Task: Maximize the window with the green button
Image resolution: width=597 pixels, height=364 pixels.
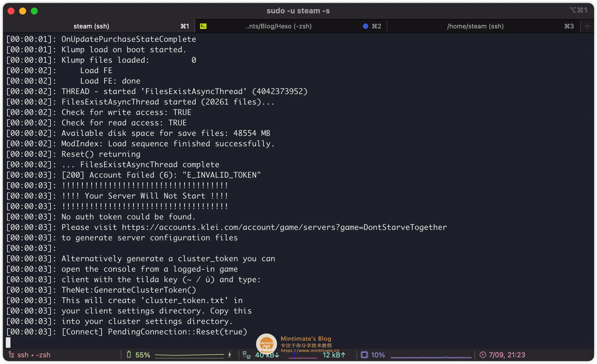Action: (34, 11)
